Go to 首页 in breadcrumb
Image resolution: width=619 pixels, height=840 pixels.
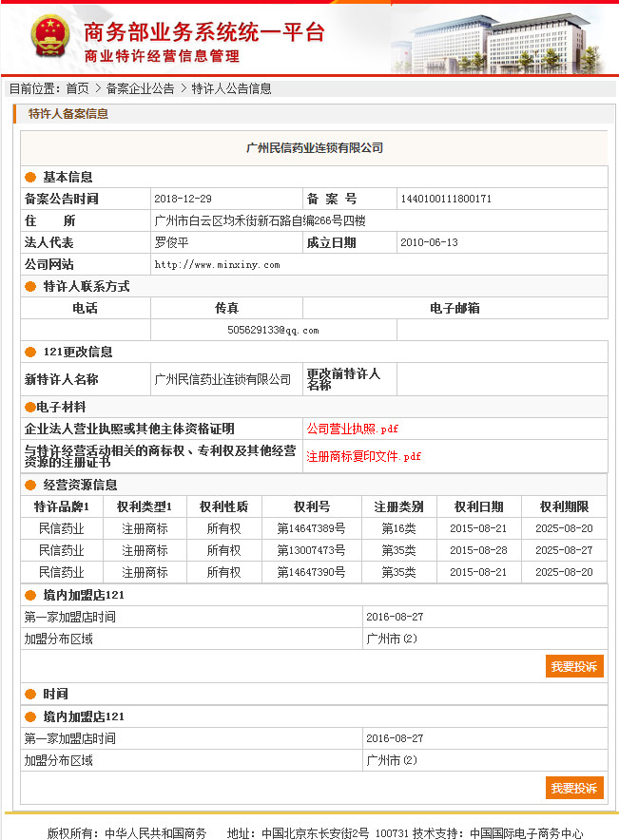pyautogui.click(x=78, y=88)
